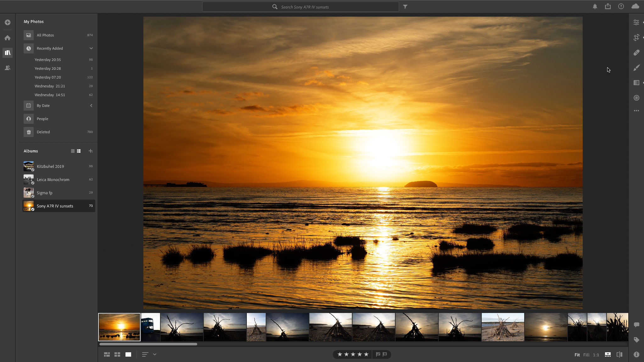Image resolution: width=644 pixels, height=362 pixels.
Task: Open the Keywords tag panel icon
Action: [x=636, y=340]
